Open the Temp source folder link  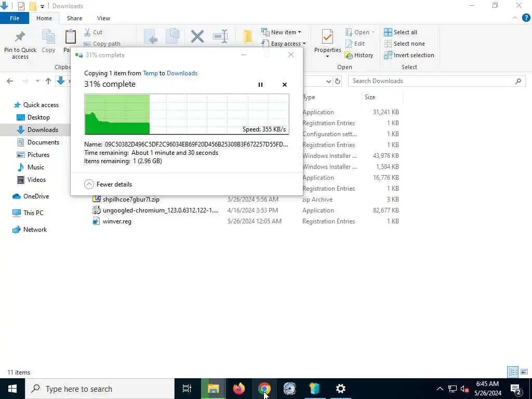pyautogui.click(x=150, y=73)
